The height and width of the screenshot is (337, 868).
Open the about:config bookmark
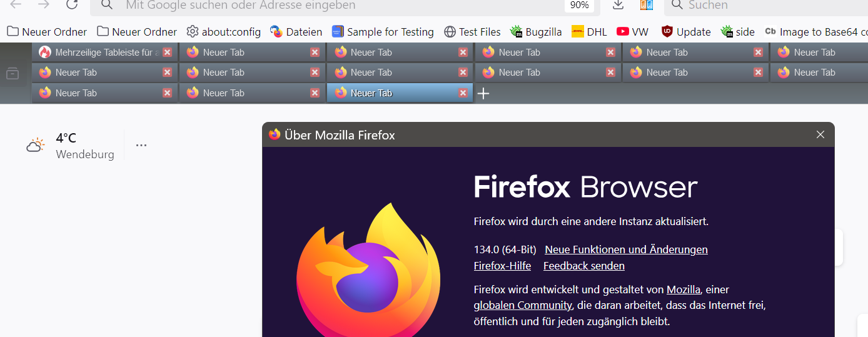(223, 32)
